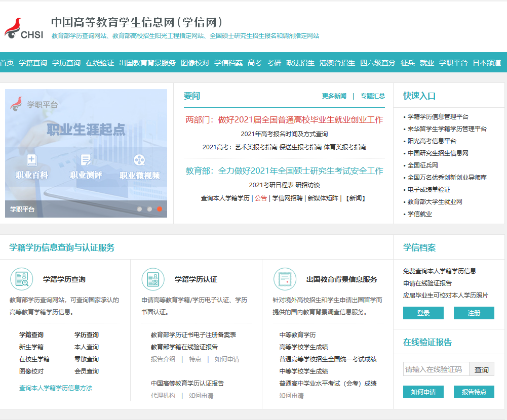Click the 如何申请 teal button
Screen dimensions: 507x420
click(423, 392)
